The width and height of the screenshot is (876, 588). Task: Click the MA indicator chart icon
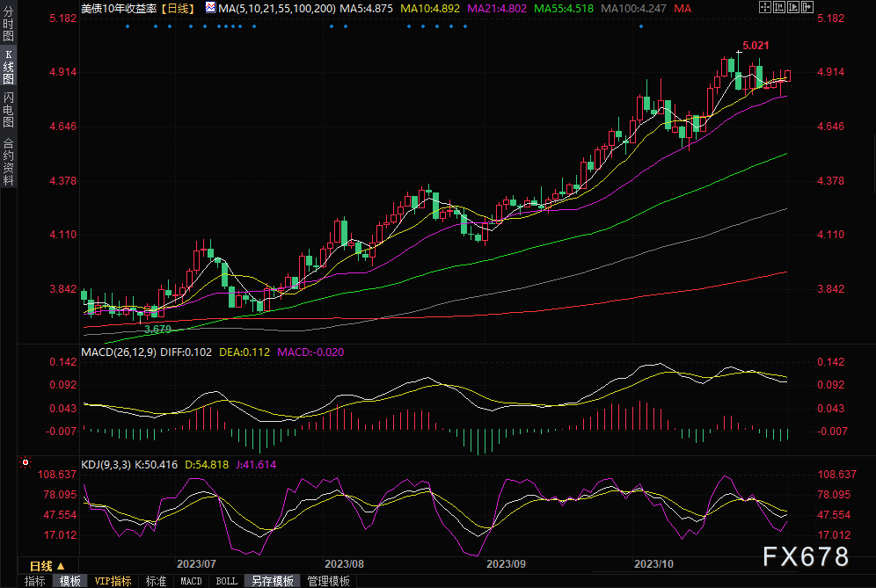209,7
